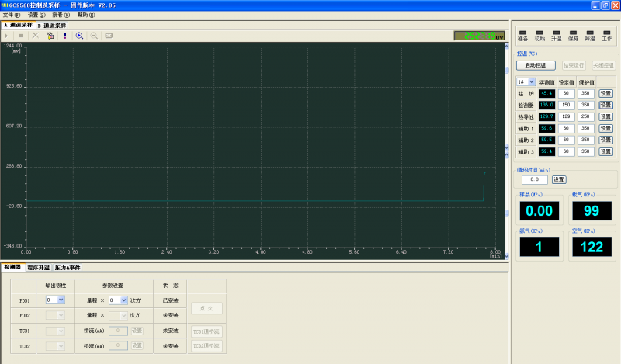Select the 检测器 tab

point(13,267)
